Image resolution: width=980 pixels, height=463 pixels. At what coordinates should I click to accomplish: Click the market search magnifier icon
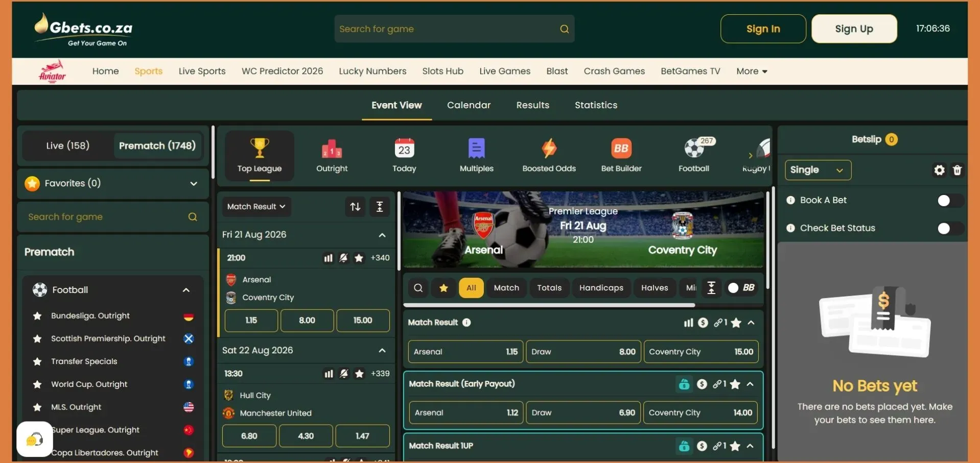[x=418, y=288]
